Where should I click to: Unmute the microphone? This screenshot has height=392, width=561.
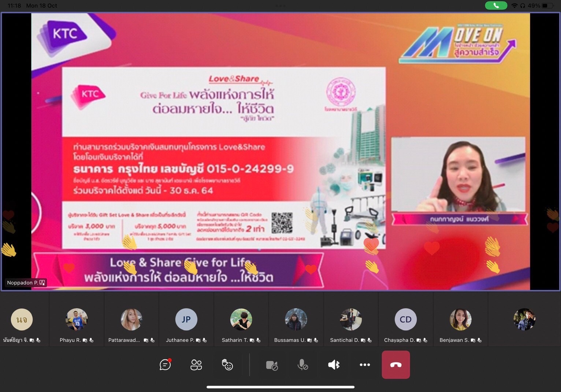302,365
